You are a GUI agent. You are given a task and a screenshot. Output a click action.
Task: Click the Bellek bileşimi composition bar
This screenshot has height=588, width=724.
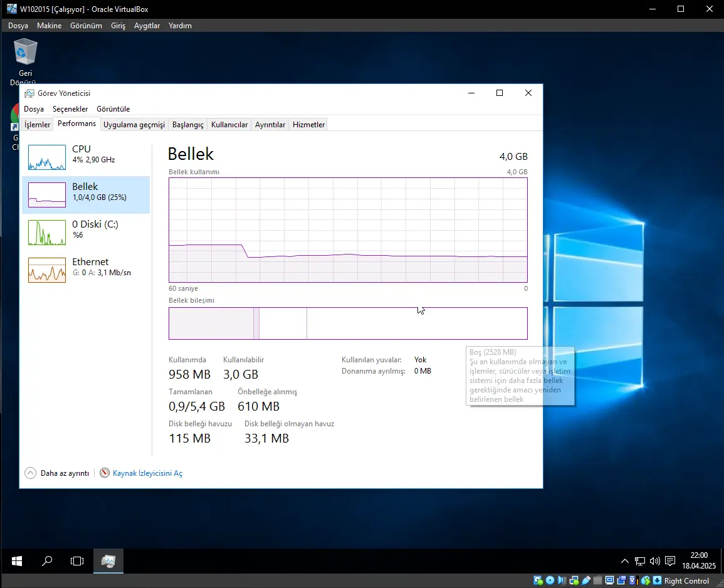[x=348, y=323]
